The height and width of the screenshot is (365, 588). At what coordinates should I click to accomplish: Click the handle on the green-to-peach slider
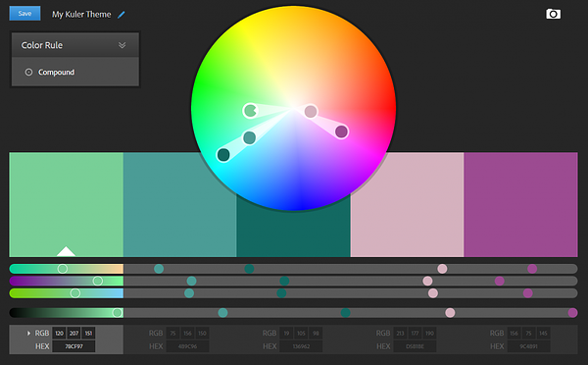click(x=63, y=269)
